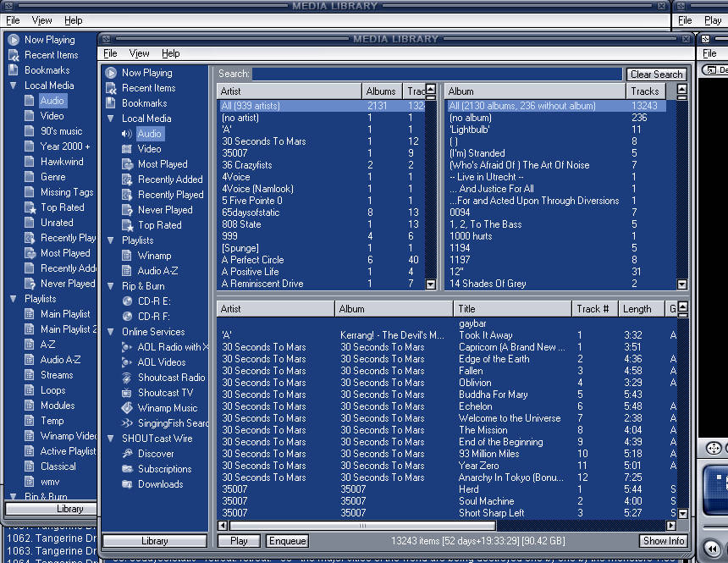This screenshot has height=563, width=728.
Task: Select 'A Perfect Circle' in the artist list
Action: click(323, 260)
